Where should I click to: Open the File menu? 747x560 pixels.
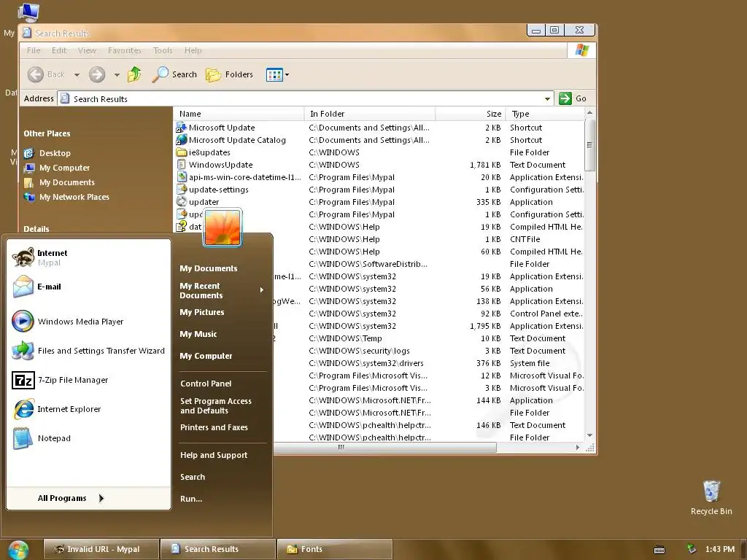pos(34,50)
